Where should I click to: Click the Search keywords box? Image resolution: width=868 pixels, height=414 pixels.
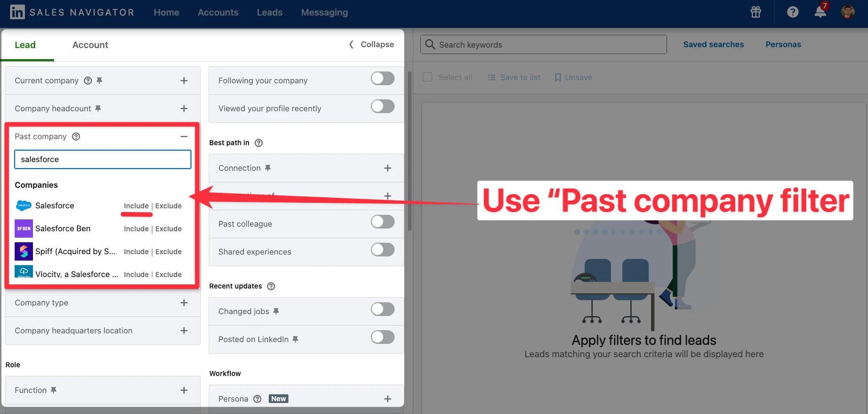543,44
